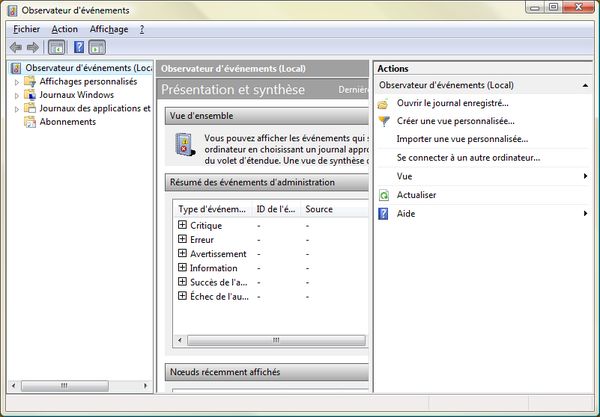
Task: Expand the Journaux Windows tree node
Action: (x=17, y=95)
